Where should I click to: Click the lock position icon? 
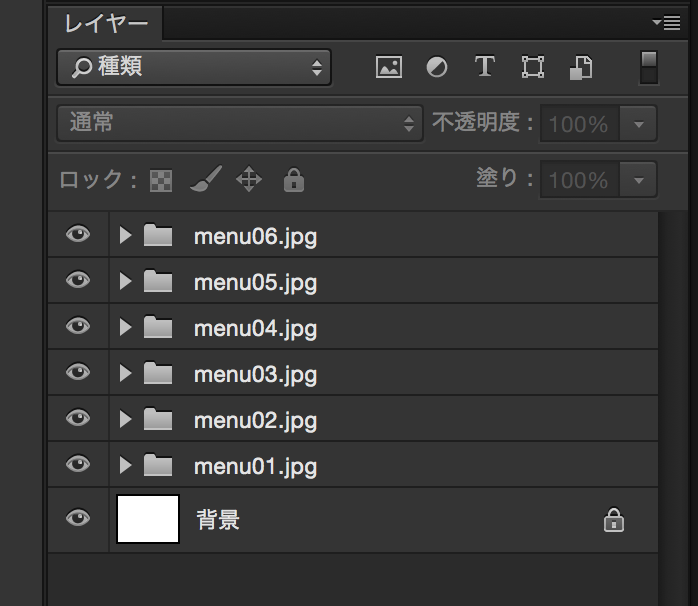tap(248, 180)
